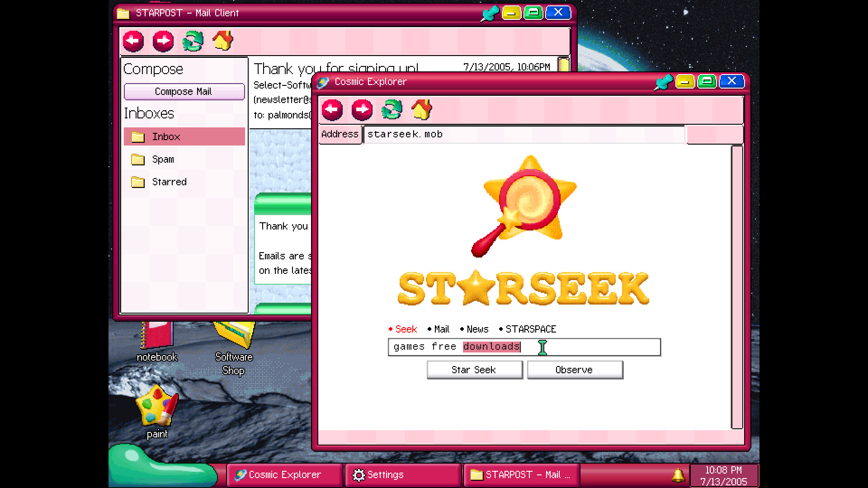
Task: Switch to STARPOST - Mail via the taskbar
Action: pyautogui.click(x=521, y=474)
